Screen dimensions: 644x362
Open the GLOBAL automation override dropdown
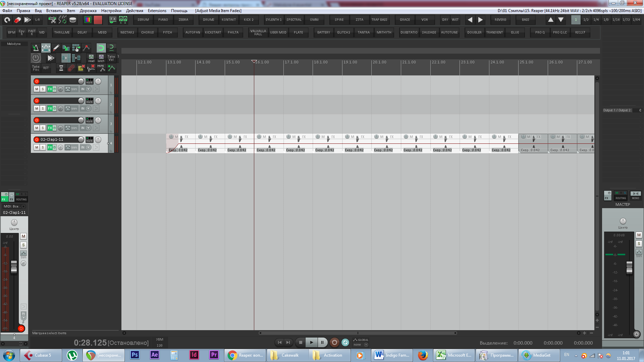tap(366, 345)
